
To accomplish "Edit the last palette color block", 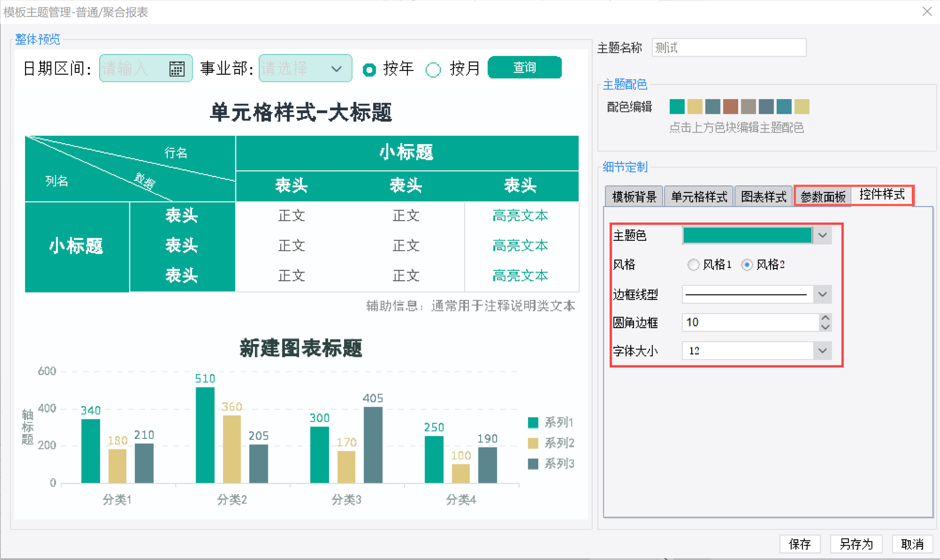I will (801, 107).
